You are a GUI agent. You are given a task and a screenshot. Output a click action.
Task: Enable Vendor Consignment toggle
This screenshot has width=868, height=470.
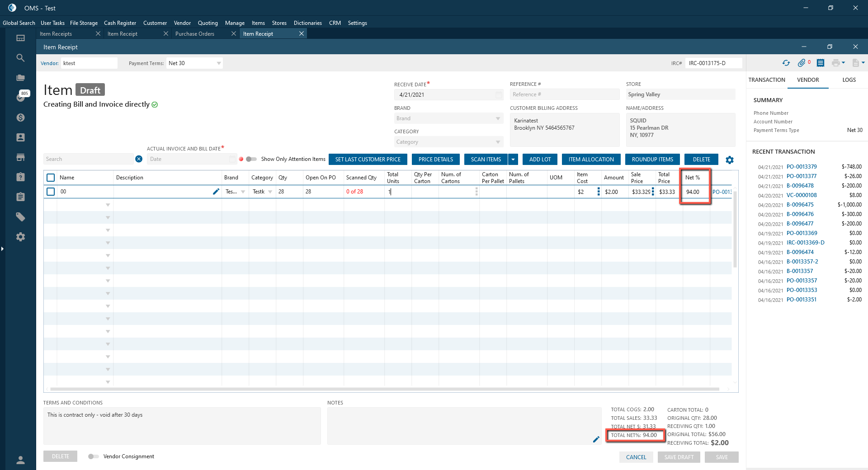[x=93, y=456]
